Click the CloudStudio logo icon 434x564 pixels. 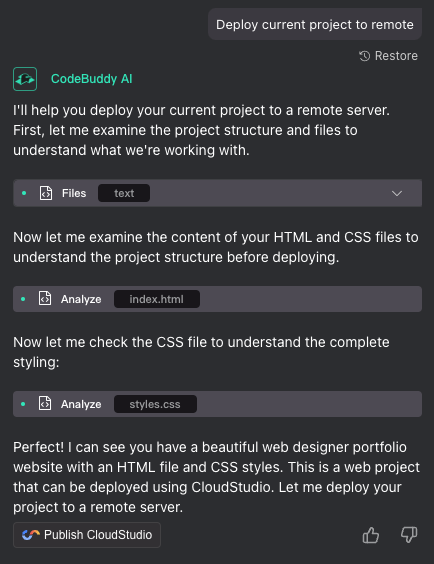pyautogui.click(x=30, y=535)
